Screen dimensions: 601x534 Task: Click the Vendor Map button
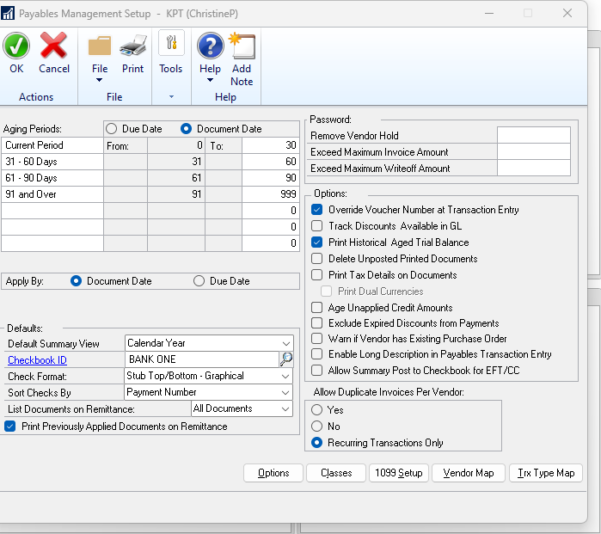coord(468,473)
